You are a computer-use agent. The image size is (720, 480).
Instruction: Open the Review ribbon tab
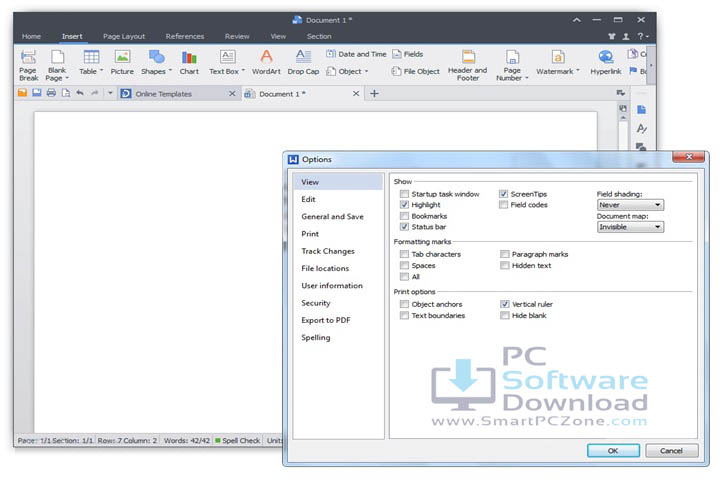click(x=237, y=36)
